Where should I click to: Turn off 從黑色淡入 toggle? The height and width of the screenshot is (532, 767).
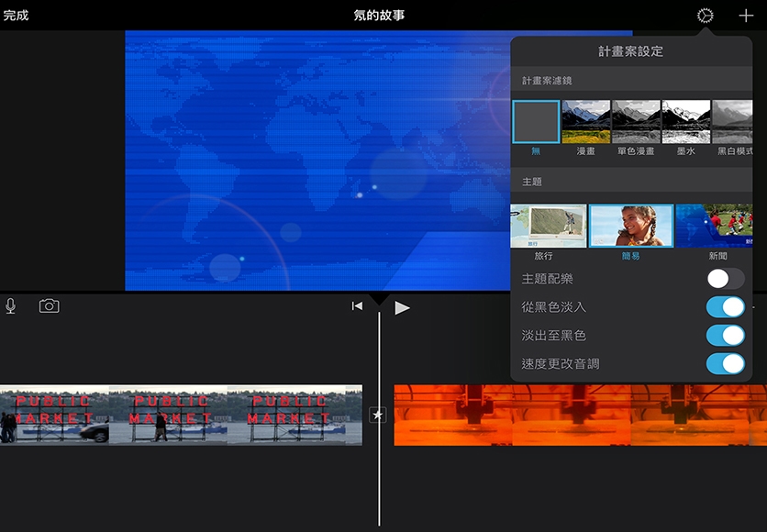click(x=725, y=307)
